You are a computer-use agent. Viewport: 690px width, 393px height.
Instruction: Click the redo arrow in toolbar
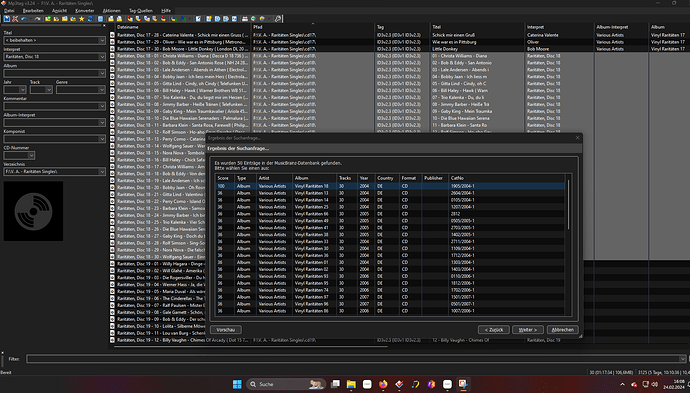point(37,19)
